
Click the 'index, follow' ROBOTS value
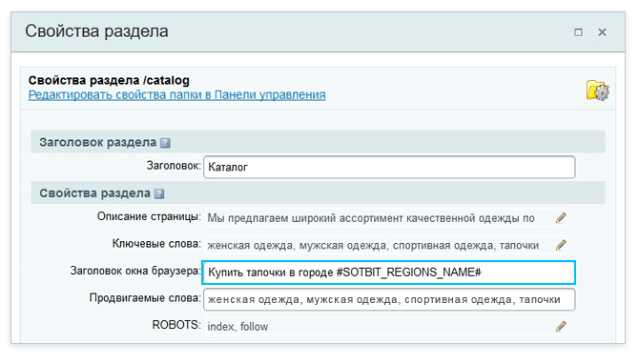click(237, 327)
